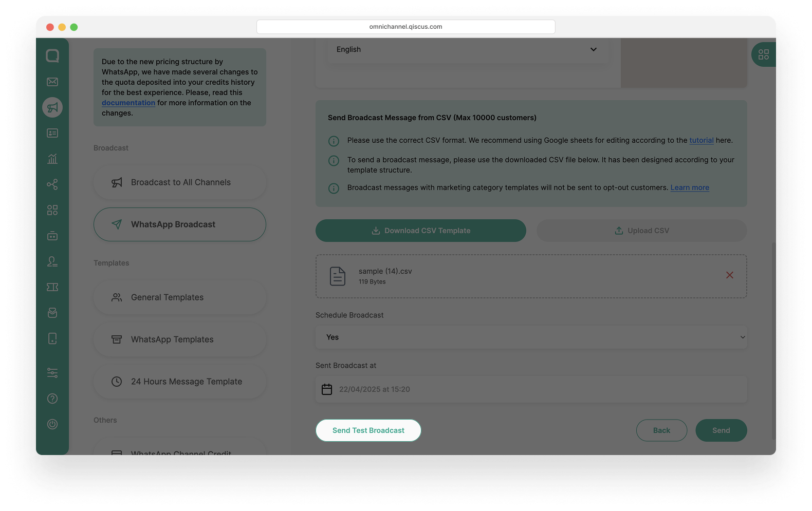Screen dimensions: 812x511
Task: Open the inbox envelope icon in sidebar
Action: pos(52,82)
